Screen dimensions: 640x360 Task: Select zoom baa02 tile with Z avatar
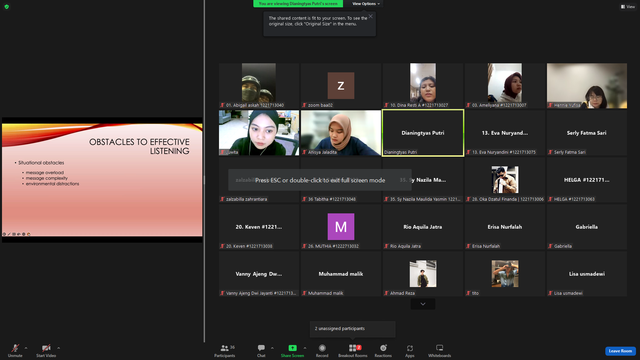tap(341, 86)
